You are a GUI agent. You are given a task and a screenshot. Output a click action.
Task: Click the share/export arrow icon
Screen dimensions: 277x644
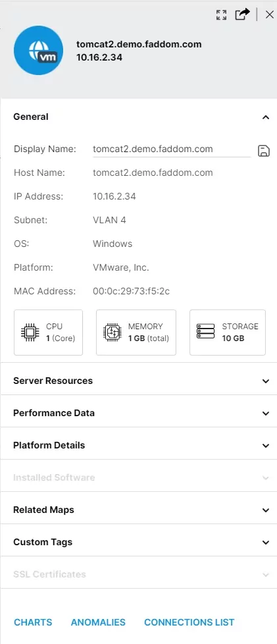pos(242,14)
